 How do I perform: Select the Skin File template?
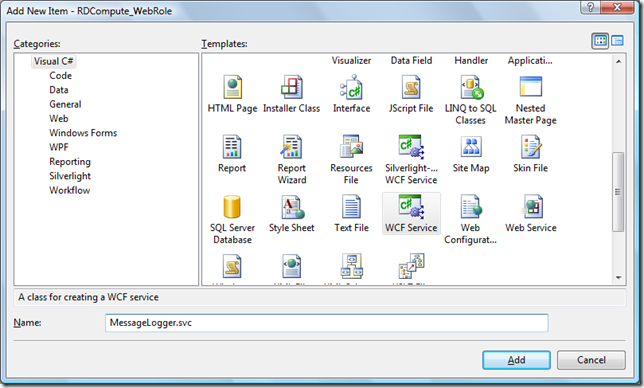pos(530,154)
